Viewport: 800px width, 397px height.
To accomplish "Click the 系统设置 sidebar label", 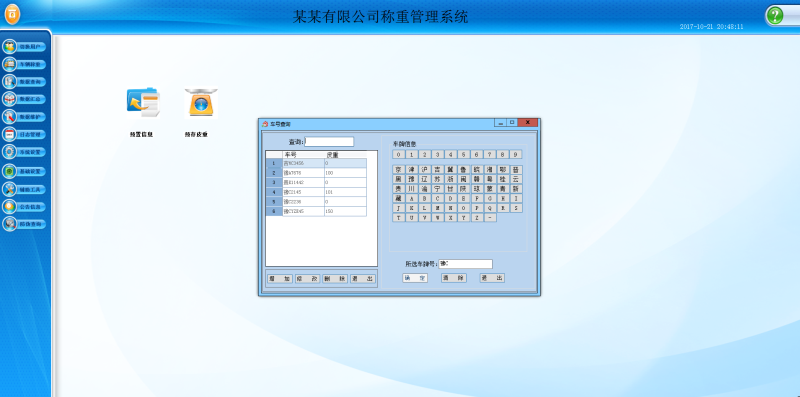I will 30,152.
